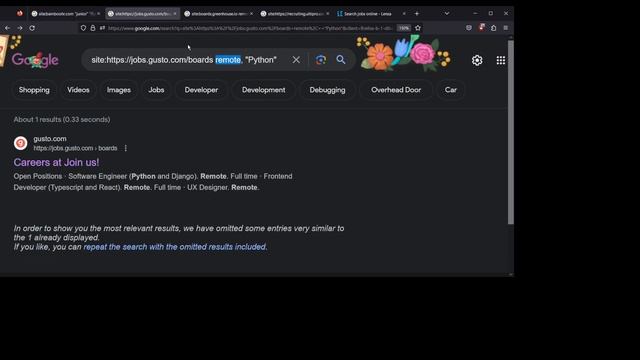The image size is (640, 360).
Task: Go back with the browser back arrow
Action: click(x=7, y=28)
